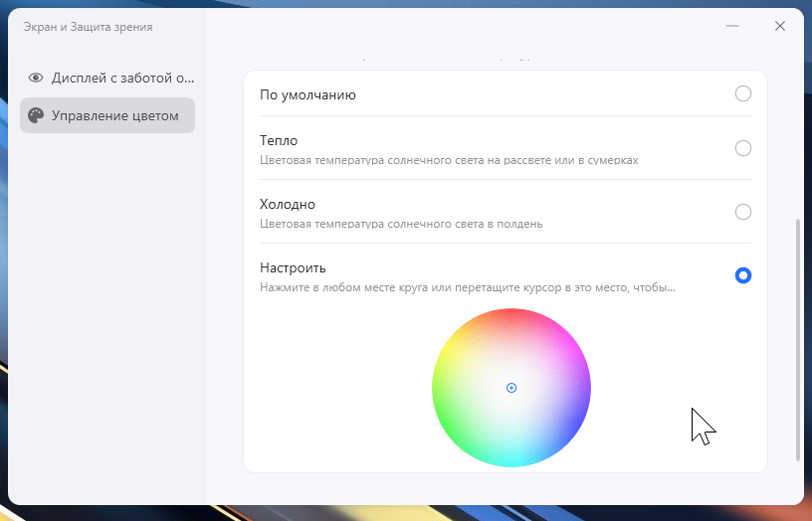The image size is (812, 521).
Task: Select the По умолчанию radio button
Action: [x=742, y=93]
